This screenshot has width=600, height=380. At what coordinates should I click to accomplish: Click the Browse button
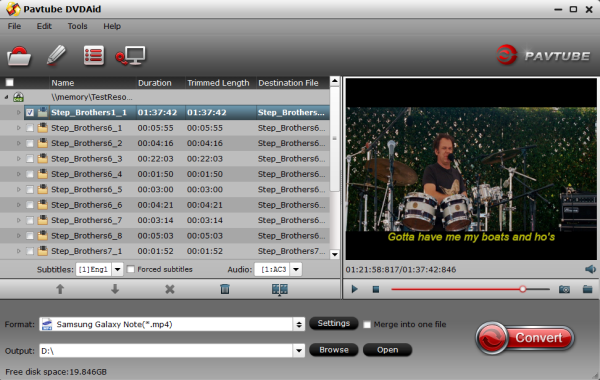click(334, 350)
